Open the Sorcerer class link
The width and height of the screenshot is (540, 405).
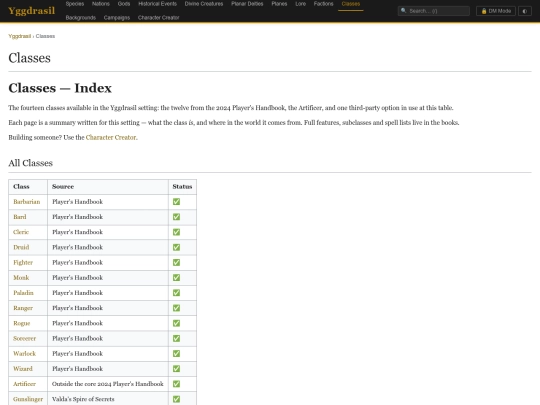pos(24,338)
